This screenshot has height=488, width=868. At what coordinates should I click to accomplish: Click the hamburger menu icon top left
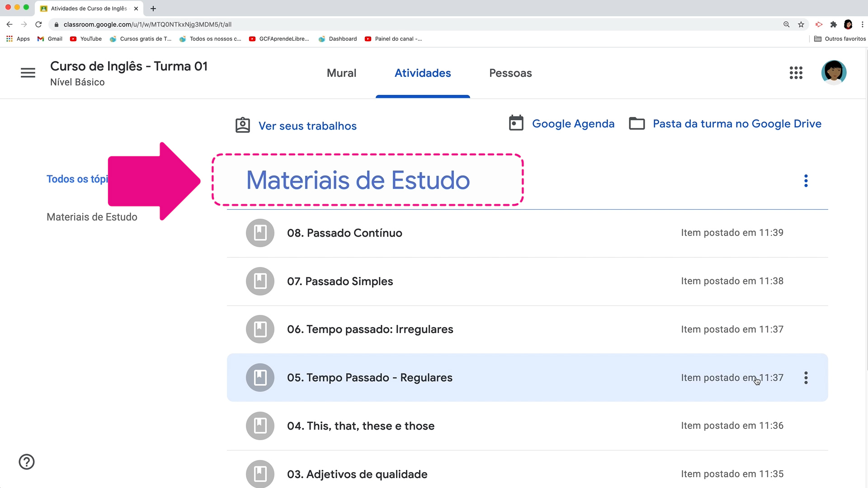(28, 73)
